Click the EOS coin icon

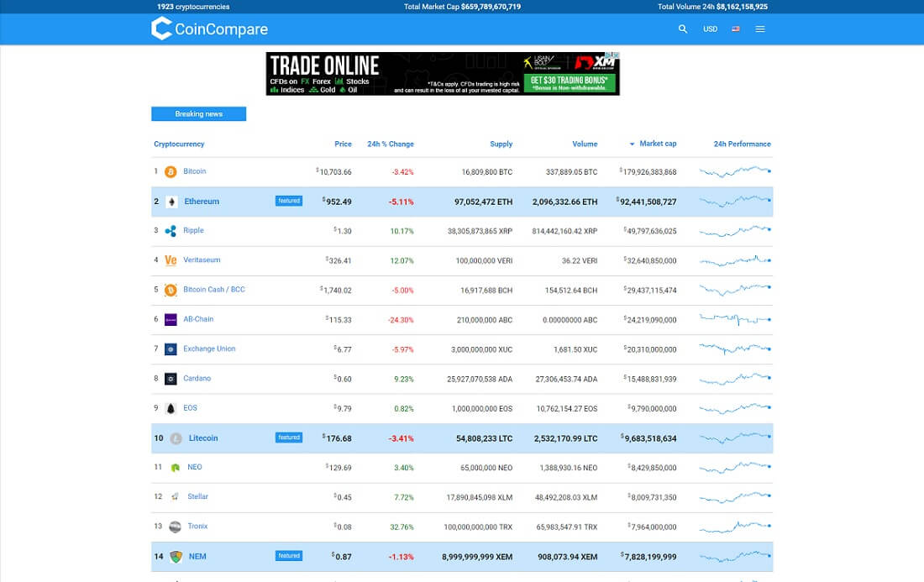171,408
